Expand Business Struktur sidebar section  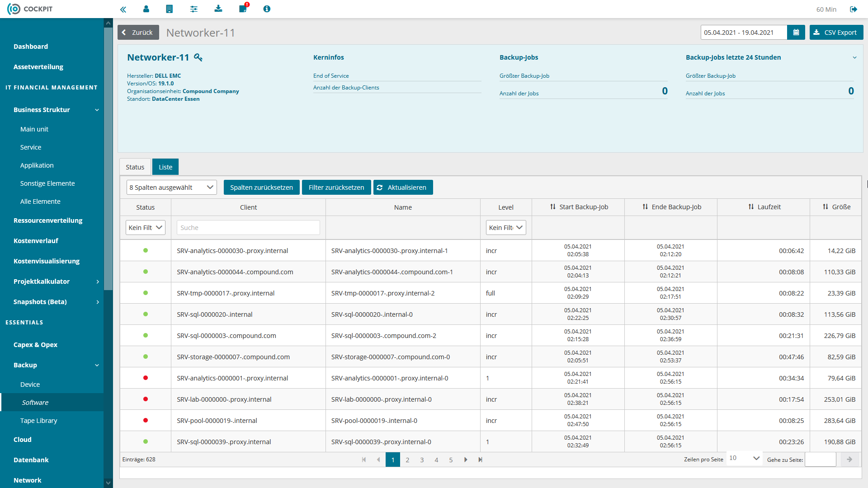(x=97, y=110)
